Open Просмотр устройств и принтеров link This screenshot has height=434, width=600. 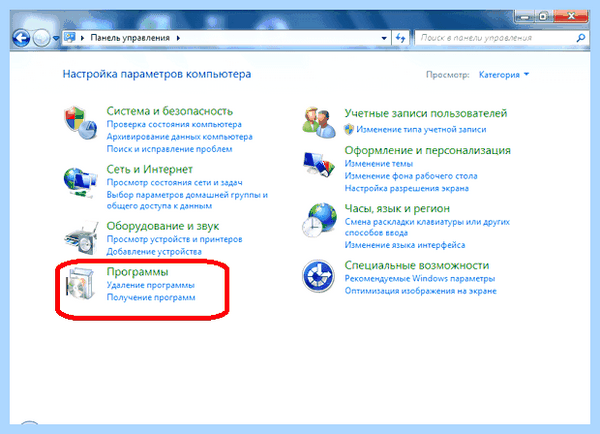pos(174,239)
